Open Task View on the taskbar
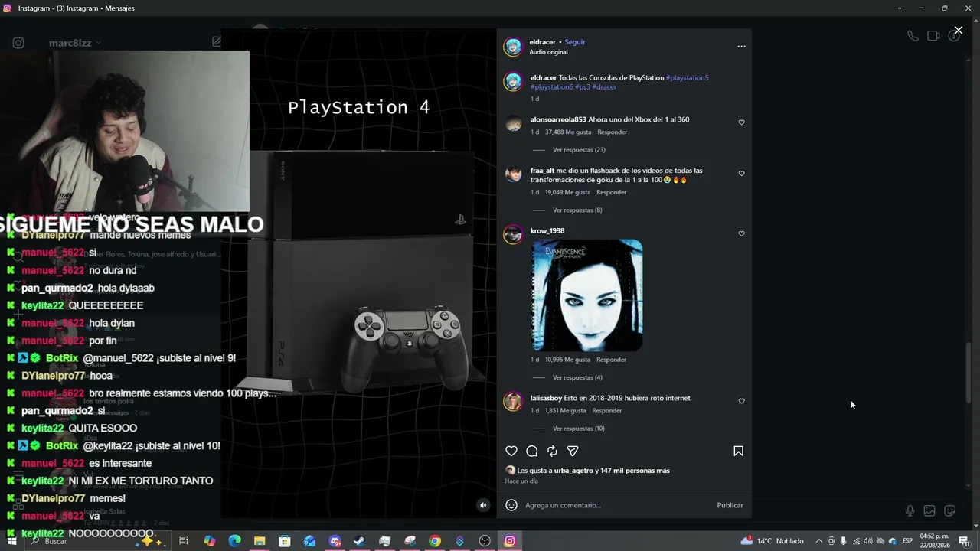The width and height of the screenshot is (980, 551). click(184, 541)
